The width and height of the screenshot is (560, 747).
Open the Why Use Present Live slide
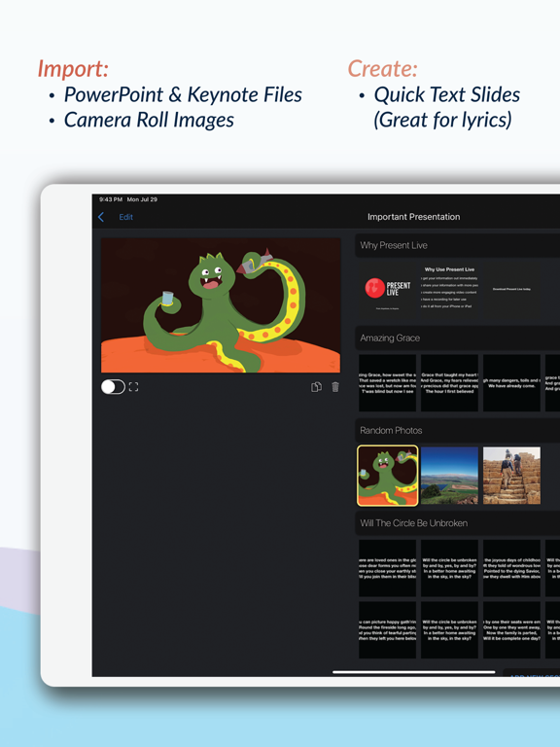(x=449, y=290)
